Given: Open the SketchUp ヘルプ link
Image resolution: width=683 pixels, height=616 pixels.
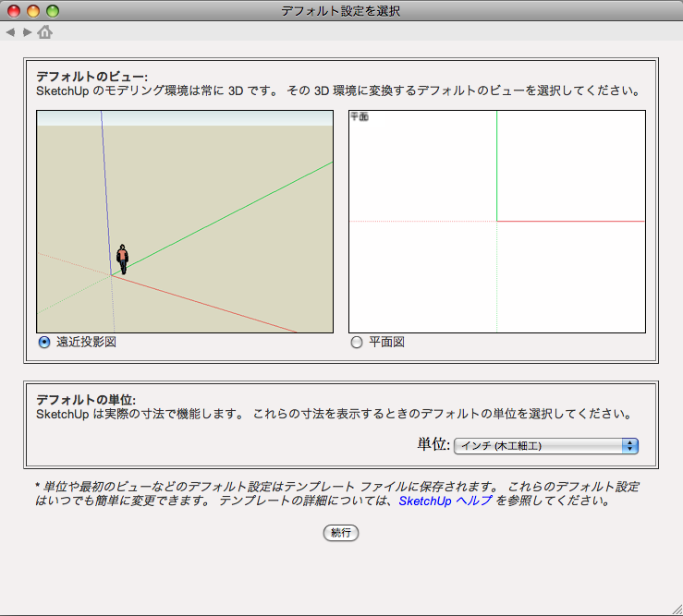Looking at the screenshot, I should click(x=445, y=501).
